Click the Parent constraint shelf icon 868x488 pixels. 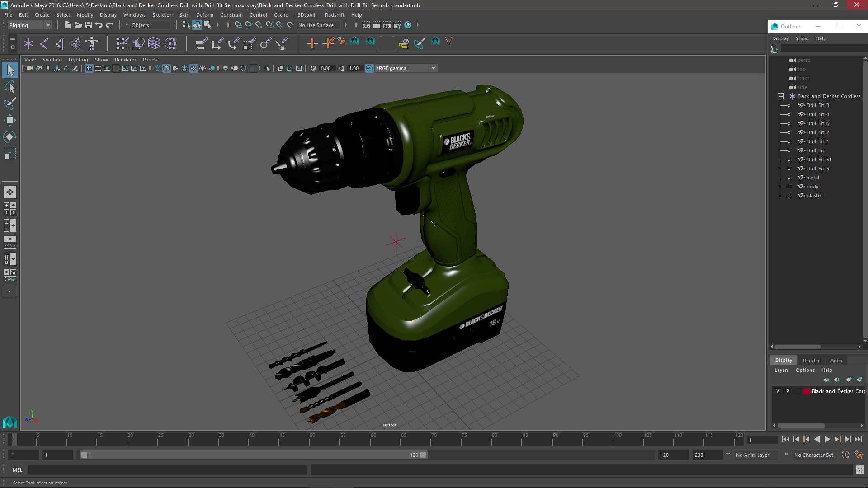point(201,43)
